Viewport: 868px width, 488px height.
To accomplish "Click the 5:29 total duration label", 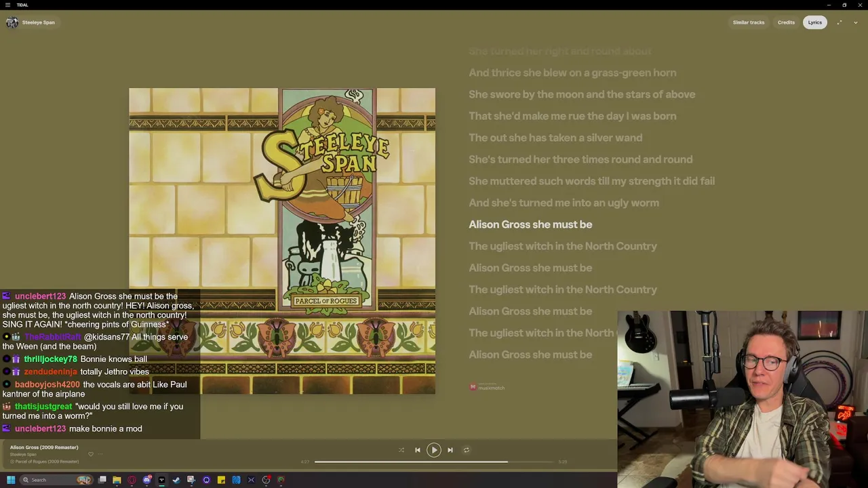I will (x=562, y=462).
